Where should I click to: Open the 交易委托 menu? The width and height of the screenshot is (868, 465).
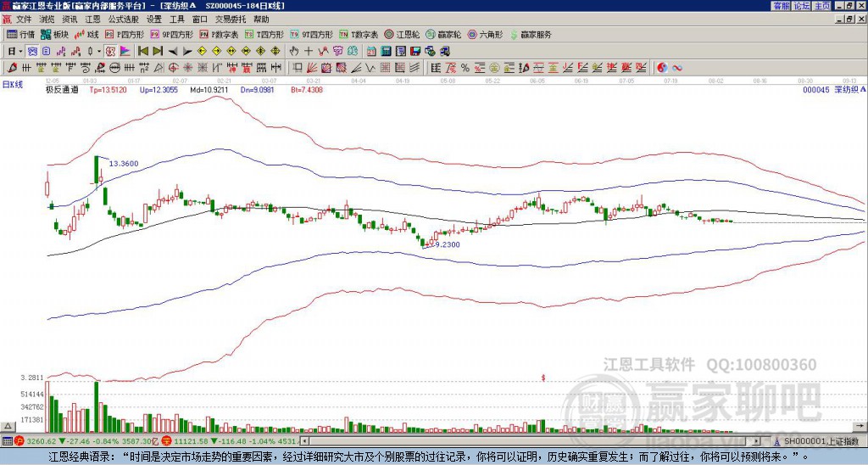[231, 20]
